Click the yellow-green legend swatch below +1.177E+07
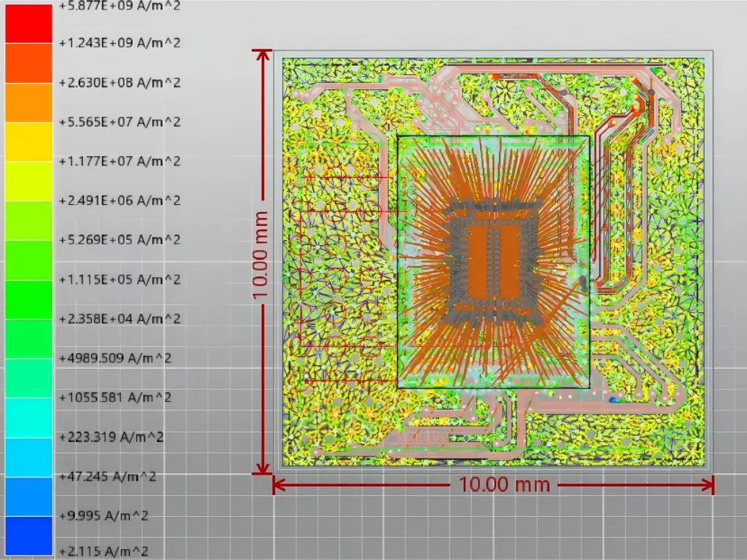The image size is (747, 560). (x=28, y=181)
